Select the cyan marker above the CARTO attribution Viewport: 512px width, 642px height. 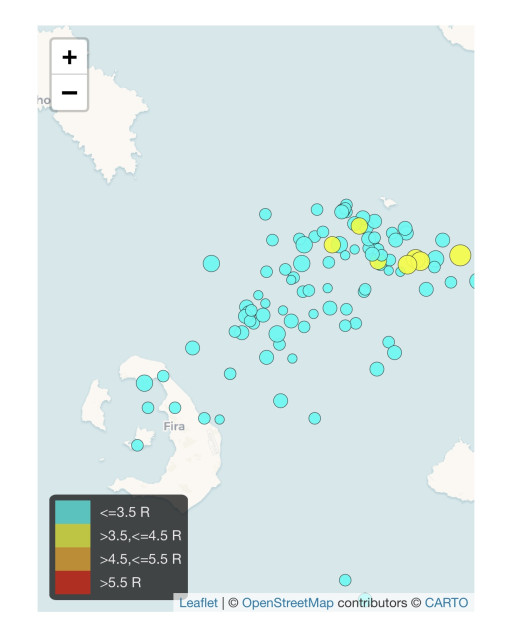[x=345, y=580]
